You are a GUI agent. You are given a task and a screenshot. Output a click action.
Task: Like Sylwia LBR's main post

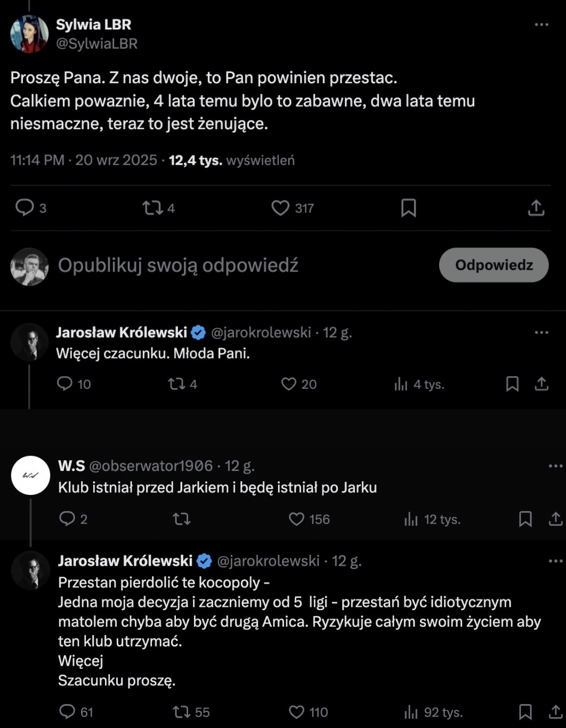[280, 207]
